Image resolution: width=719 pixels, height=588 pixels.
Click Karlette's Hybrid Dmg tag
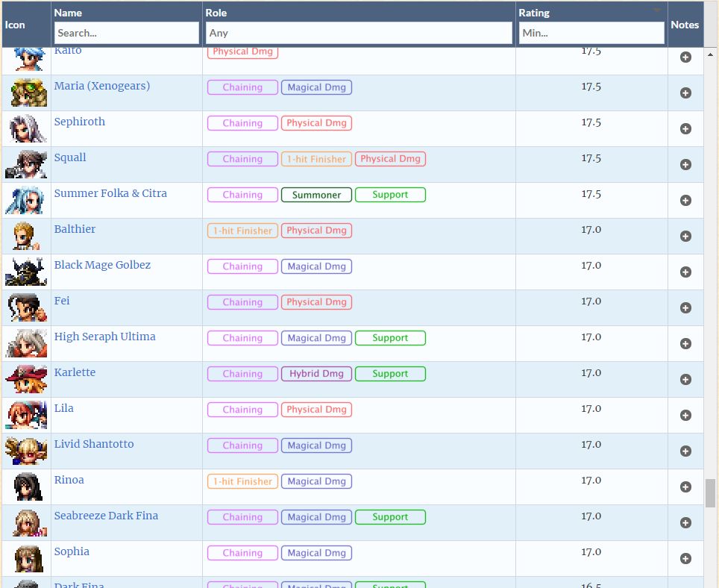[316, 373]
